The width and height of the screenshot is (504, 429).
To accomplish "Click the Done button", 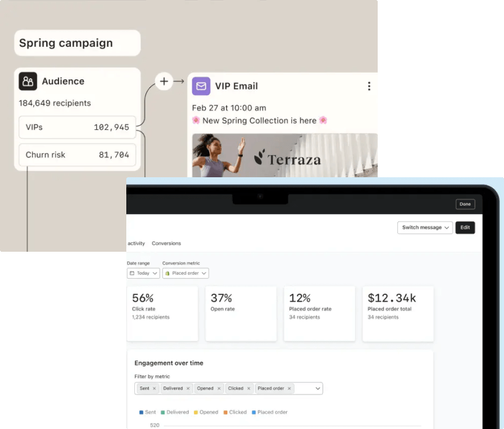I will pos(465,204).
